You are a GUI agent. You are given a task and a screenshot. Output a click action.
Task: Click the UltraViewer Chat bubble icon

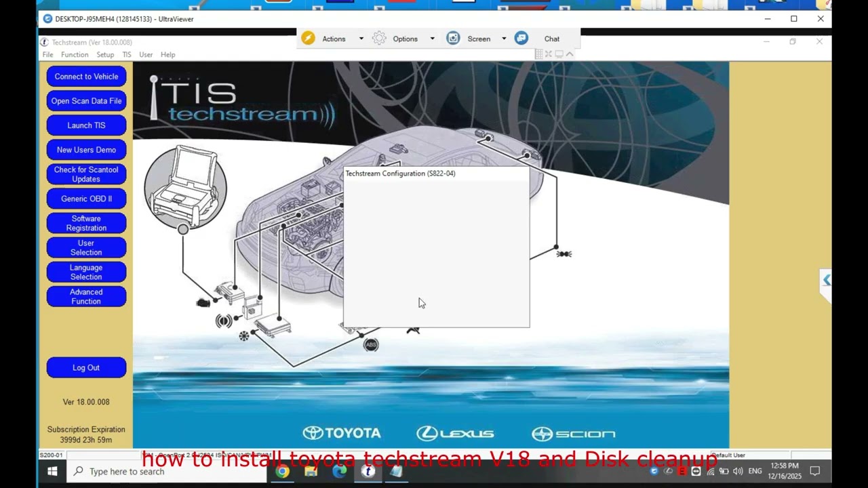click(521, 39)
